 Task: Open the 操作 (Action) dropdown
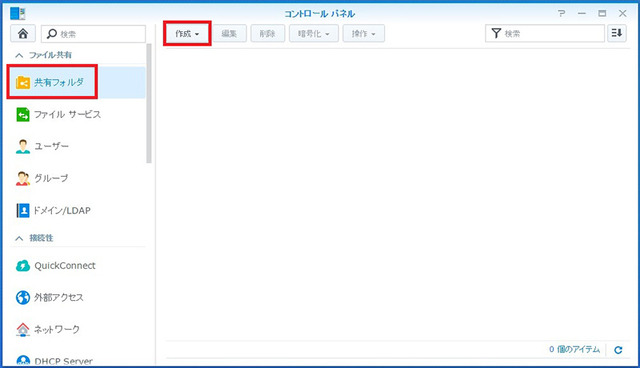click(363, 33)
